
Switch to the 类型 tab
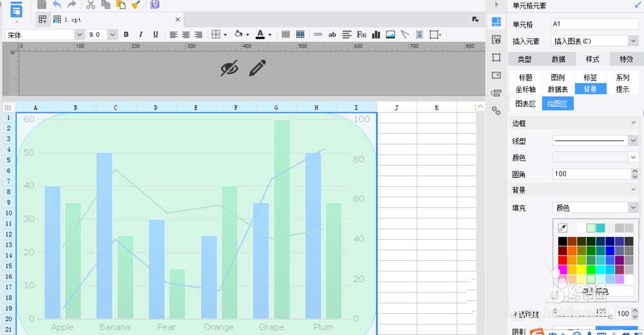524,59
